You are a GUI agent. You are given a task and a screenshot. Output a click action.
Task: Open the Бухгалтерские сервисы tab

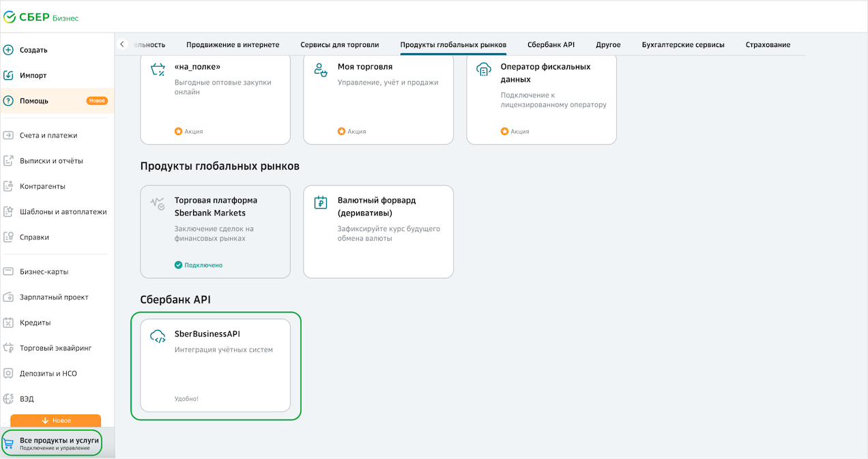click(683, 45)
